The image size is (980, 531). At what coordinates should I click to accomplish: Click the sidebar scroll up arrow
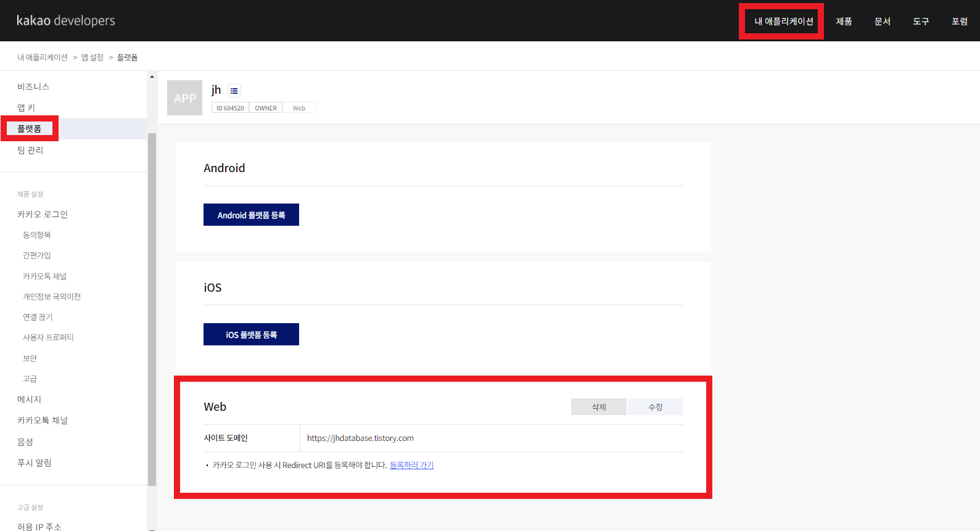(x=152, y=76)
